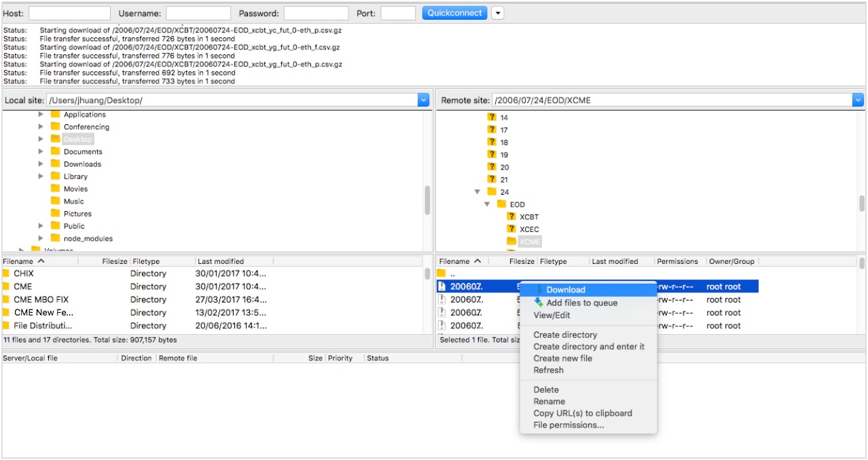Open the Quickconnect history dropdown arrow
Image resolution: width=868 pixels, height=460 pixels.
tap(498, 13)
